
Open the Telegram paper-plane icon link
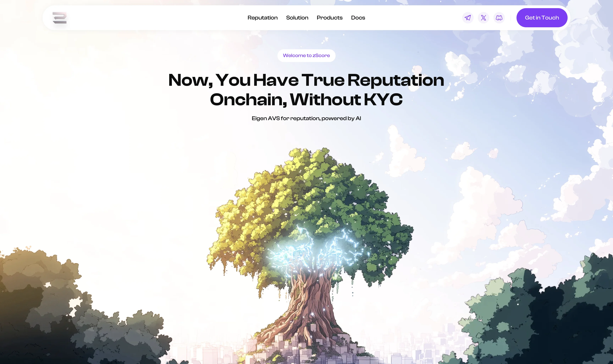pyautogui.click(x=468, y=18)
